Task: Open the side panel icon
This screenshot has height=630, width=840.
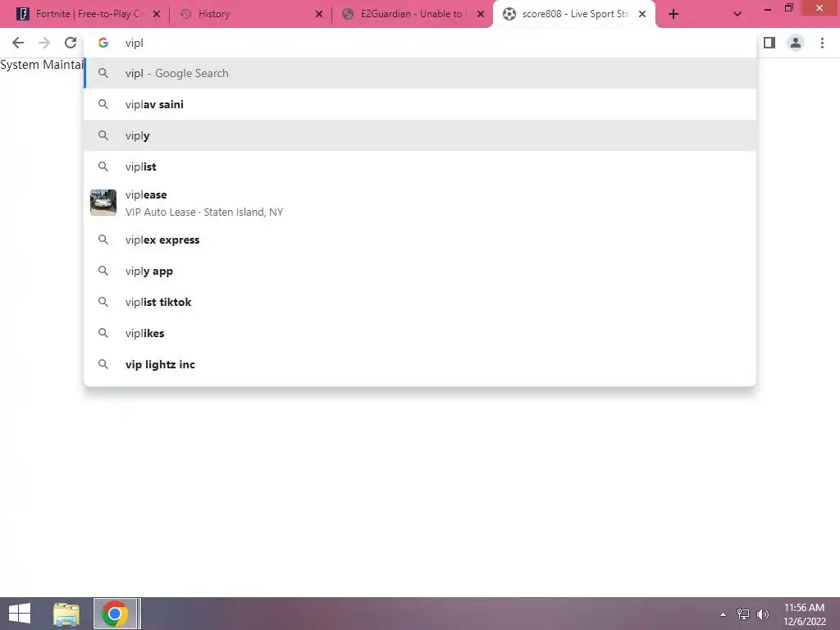Action: 769,43
